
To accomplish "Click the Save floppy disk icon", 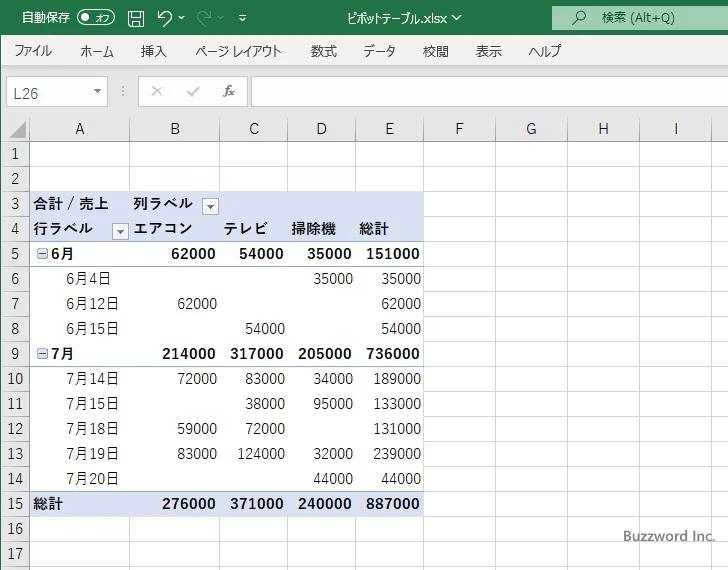I will [x=136, y=18].
